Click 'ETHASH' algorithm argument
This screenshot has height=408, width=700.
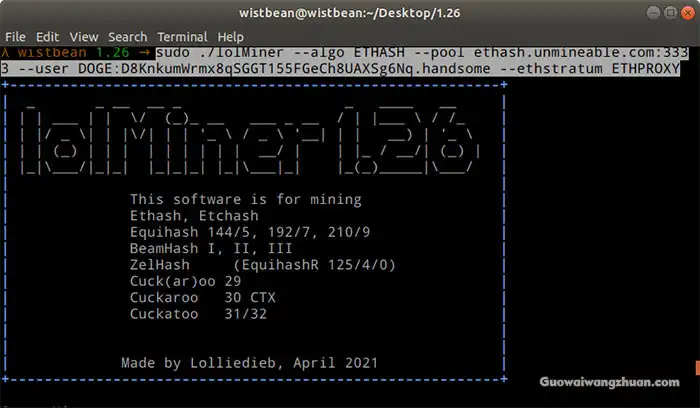pos(379,53)
